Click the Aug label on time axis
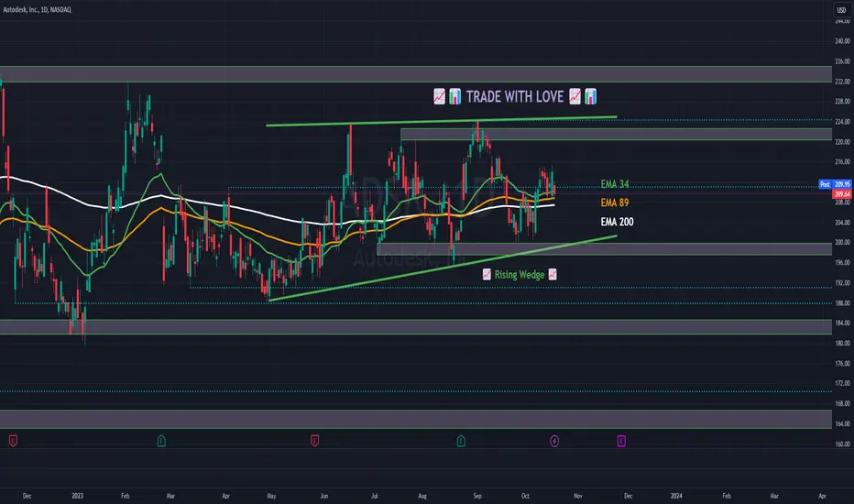The image size is (854, 504). tap(422, 496)
